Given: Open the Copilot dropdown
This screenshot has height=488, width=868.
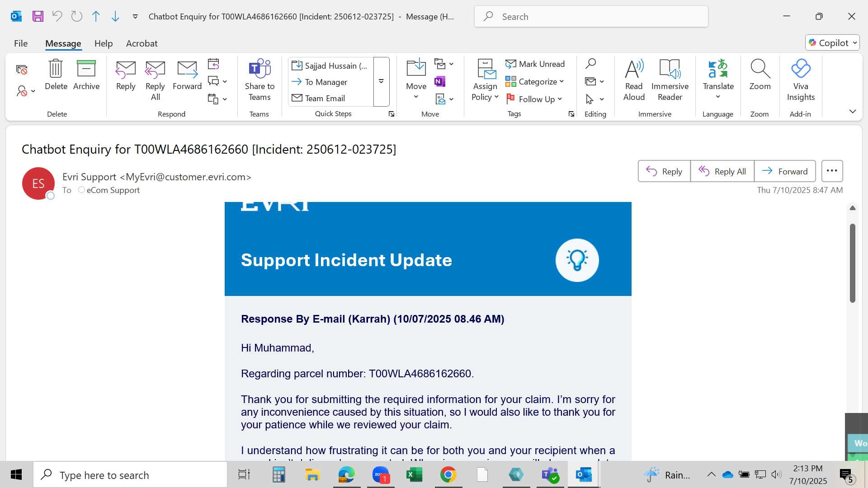Looking at the screenshot, I should 832,43.
